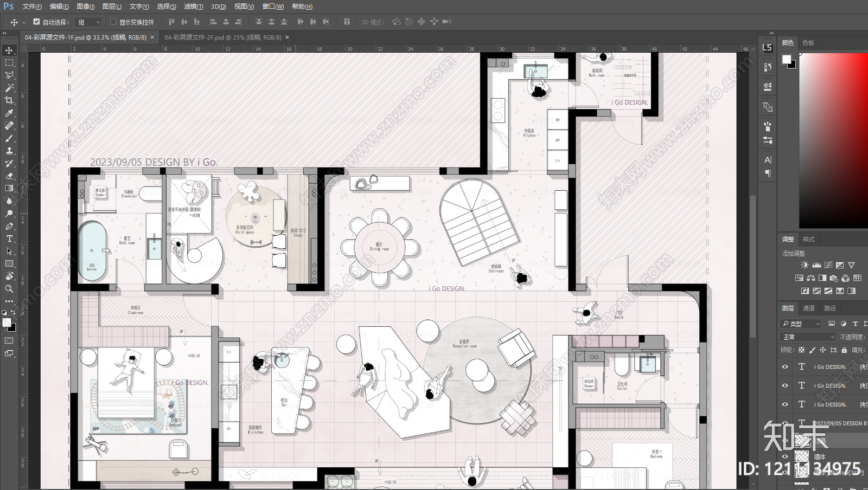Open the 图层(L) menu
Screen dimensions: 868x490
(x=112, y=7)
